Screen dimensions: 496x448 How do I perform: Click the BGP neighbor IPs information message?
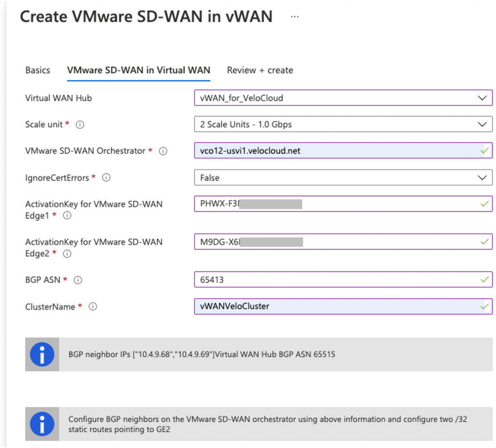pyautogui.click(x=201, y=355)
